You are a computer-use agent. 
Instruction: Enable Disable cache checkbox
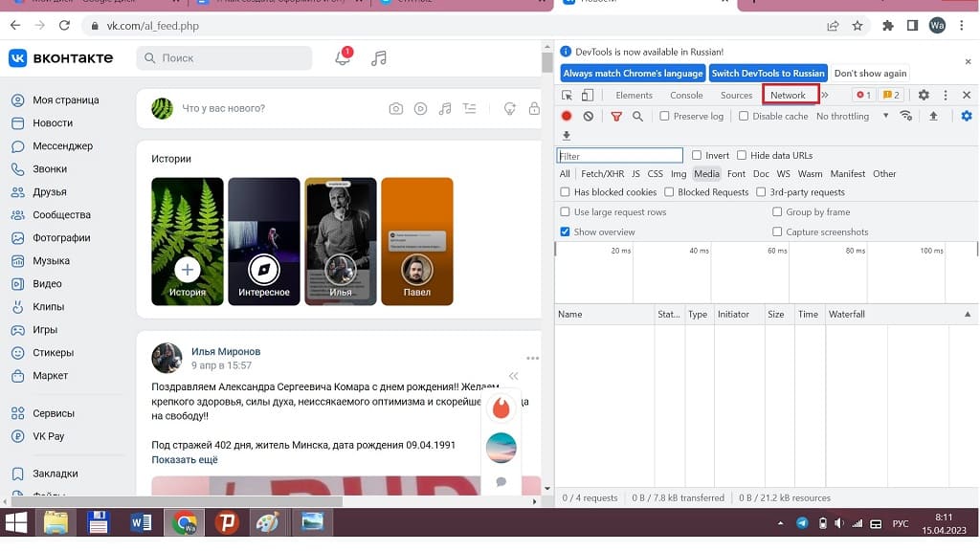(744, 116)
